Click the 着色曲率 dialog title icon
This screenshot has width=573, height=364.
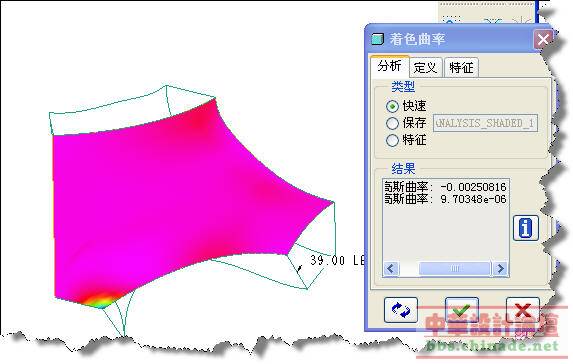point(377,39)
